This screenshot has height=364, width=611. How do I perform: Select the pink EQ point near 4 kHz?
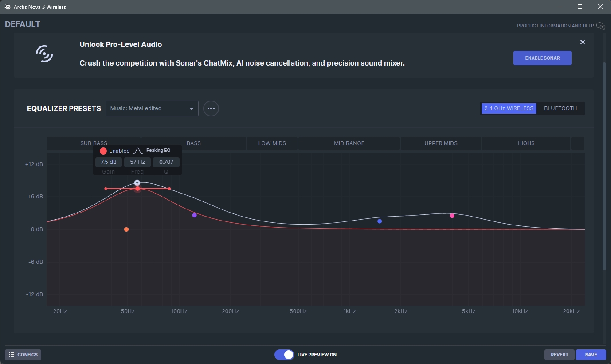click(x=452, y=216)
